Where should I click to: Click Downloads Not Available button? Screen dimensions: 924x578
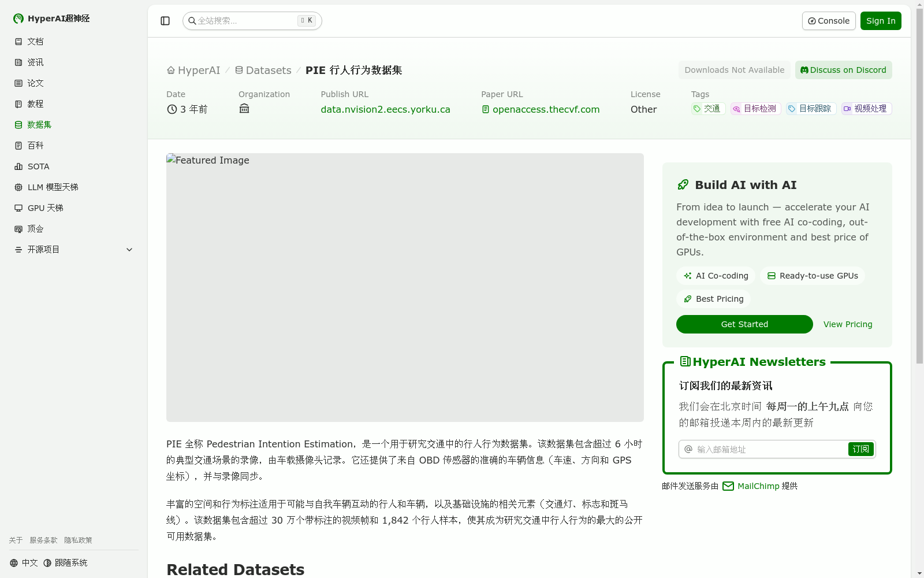pyautogui.click(x=735, y=70)
